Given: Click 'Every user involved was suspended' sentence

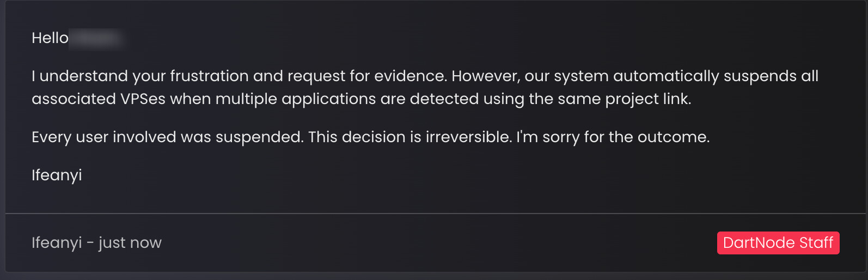Looking at the screenshot, I should (x=167, y=137).
